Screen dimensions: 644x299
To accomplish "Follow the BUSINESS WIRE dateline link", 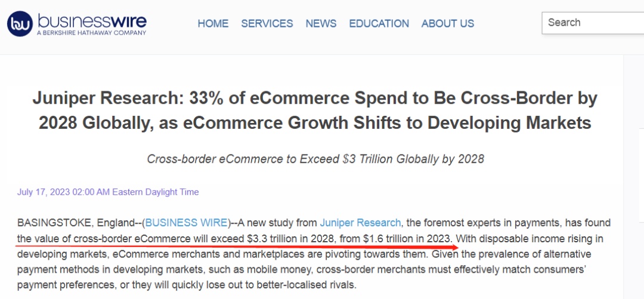I will click(x=187, y=223).
